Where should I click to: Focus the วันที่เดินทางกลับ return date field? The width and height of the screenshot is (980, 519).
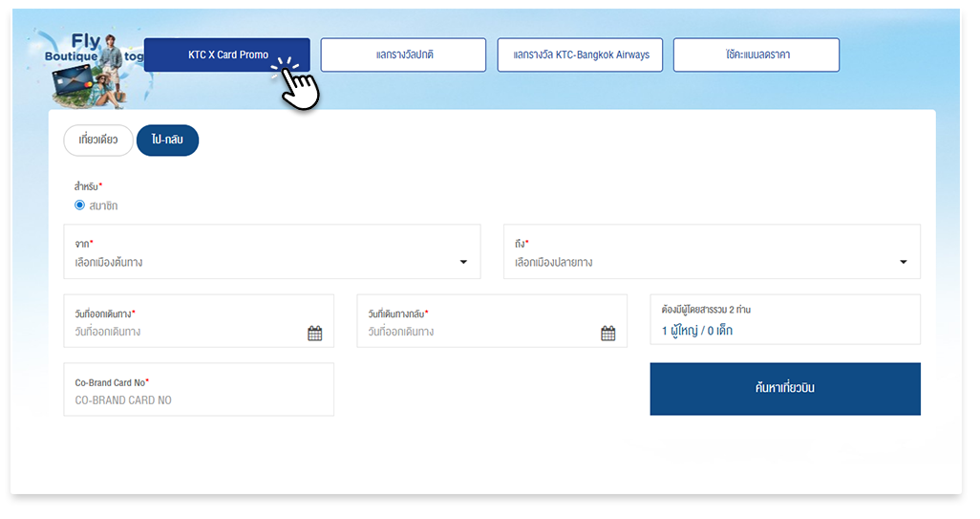[x=492, y=321]
